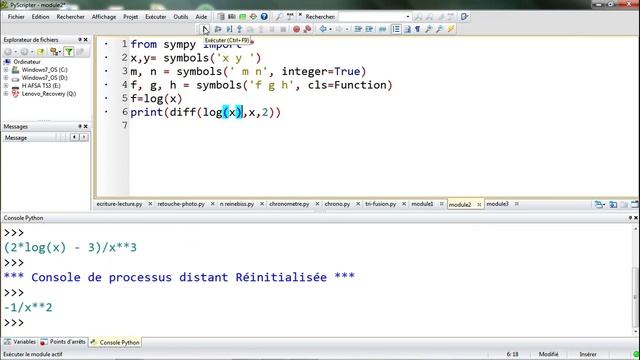This screenshot has width=640, height=360.
Task: Click the second columns view toolbar icon
Action: (231, 17)
